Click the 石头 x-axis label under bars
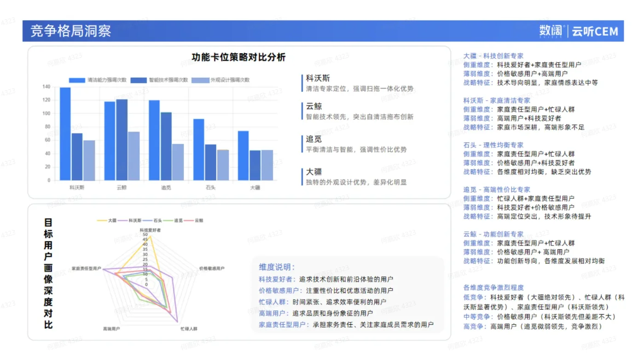This screenshot has width=644, height=361. pos(210,188)
